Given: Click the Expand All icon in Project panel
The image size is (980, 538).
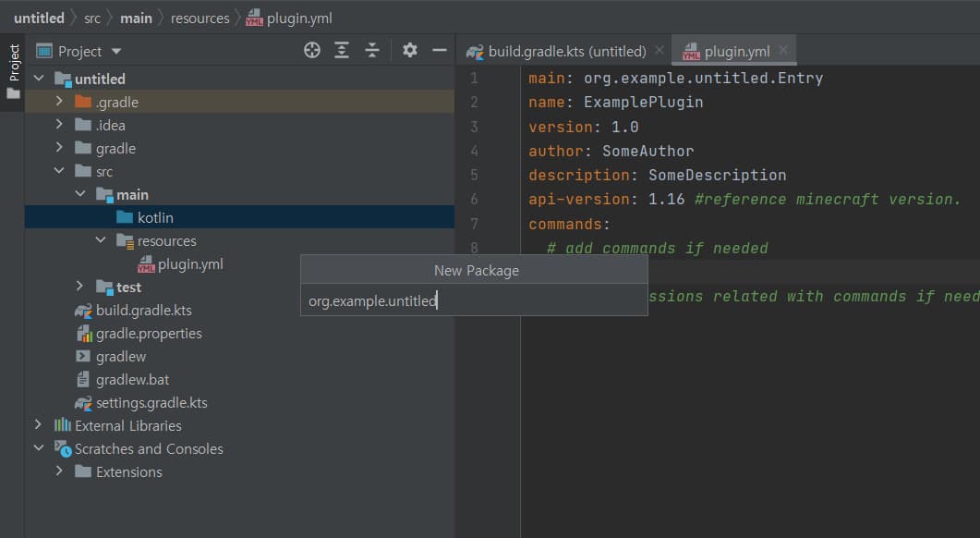Looking at the screenshot, I should [342, 51].
